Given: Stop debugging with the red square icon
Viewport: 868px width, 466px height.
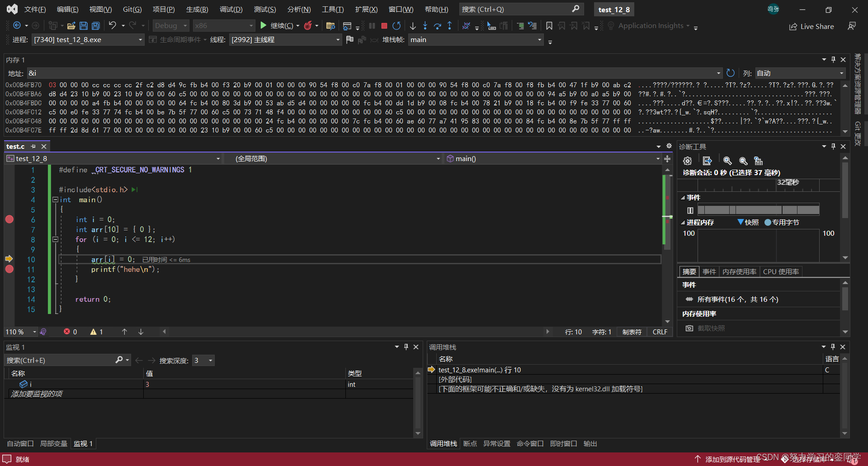Looking at the screenshot, I should tap(384, 25).
